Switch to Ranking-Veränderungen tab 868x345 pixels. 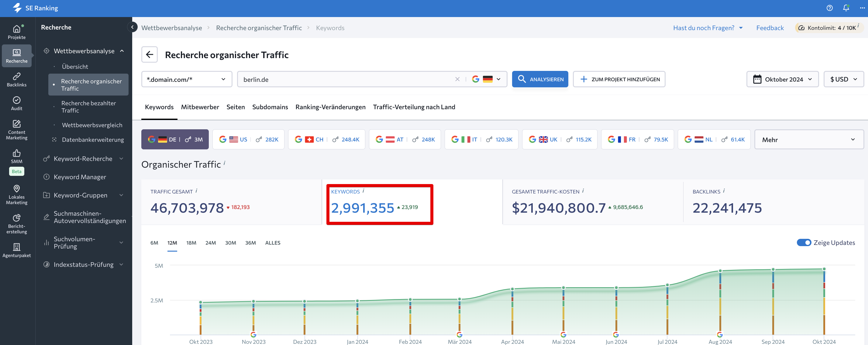(330, 107)
